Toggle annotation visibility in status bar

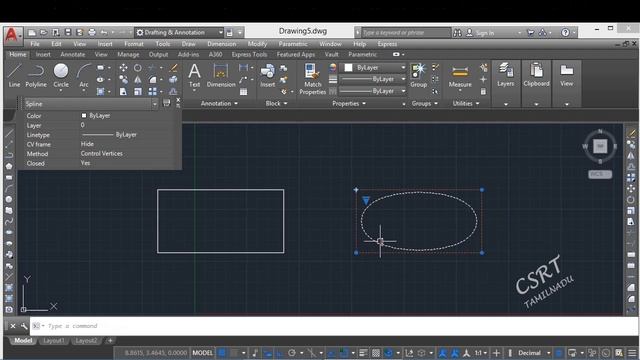442,353
